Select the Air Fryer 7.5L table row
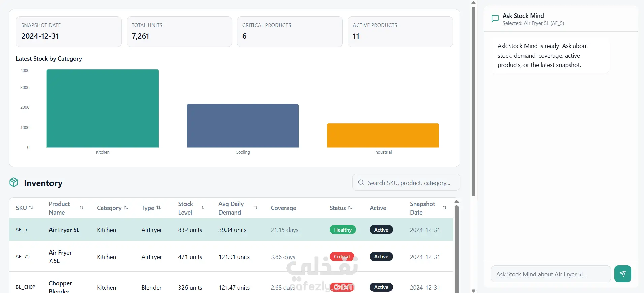 coord(231,256)
